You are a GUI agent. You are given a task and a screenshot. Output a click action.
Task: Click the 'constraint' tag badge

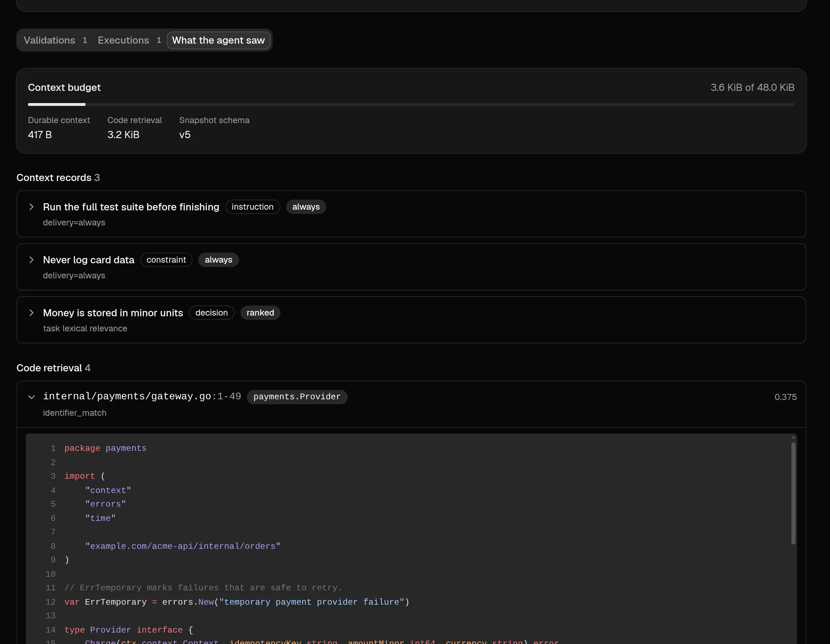(x=166, y=260)
